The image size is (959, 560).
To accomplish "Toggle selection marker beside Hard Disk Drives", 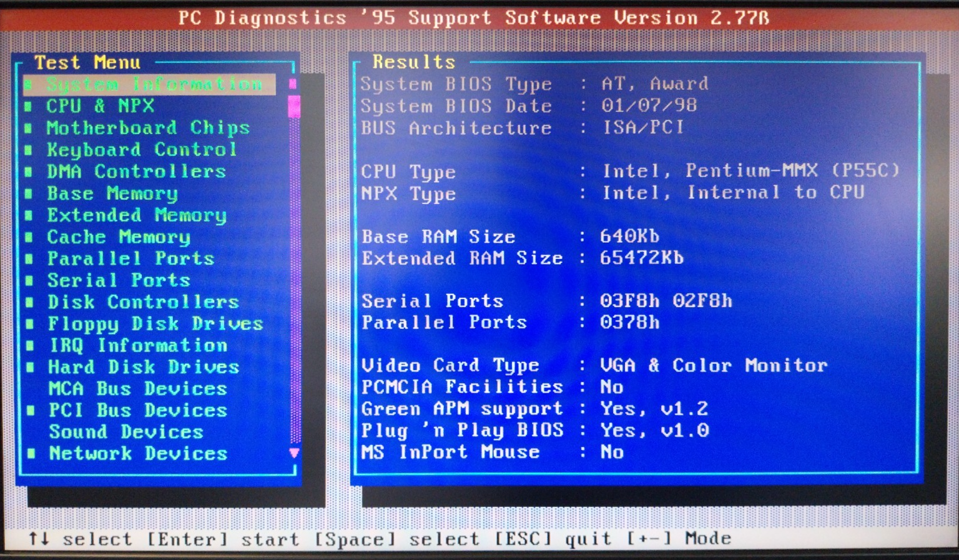I will (x=30, y=368).
